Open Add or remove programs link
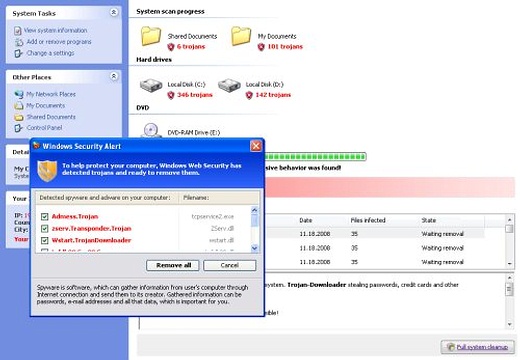 point(59,42)
